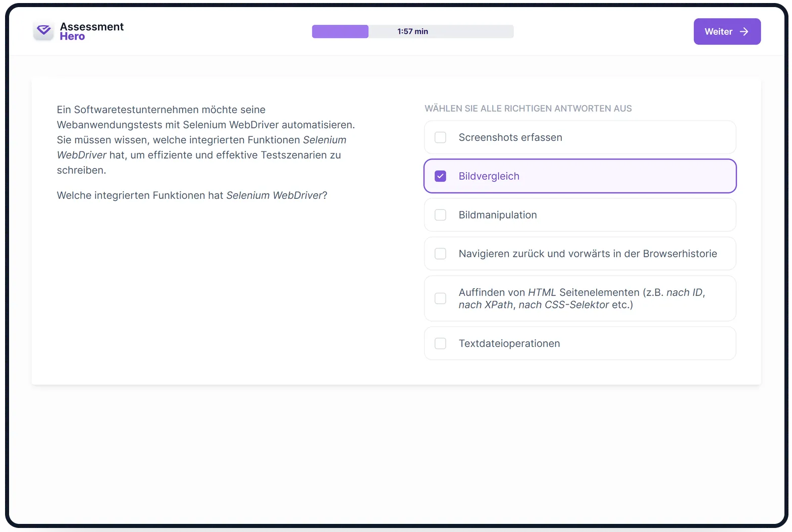Click the 'Bildvergleich' answer text
The height and width of the screenshot is (532, 792).
[x=489, y=176]
